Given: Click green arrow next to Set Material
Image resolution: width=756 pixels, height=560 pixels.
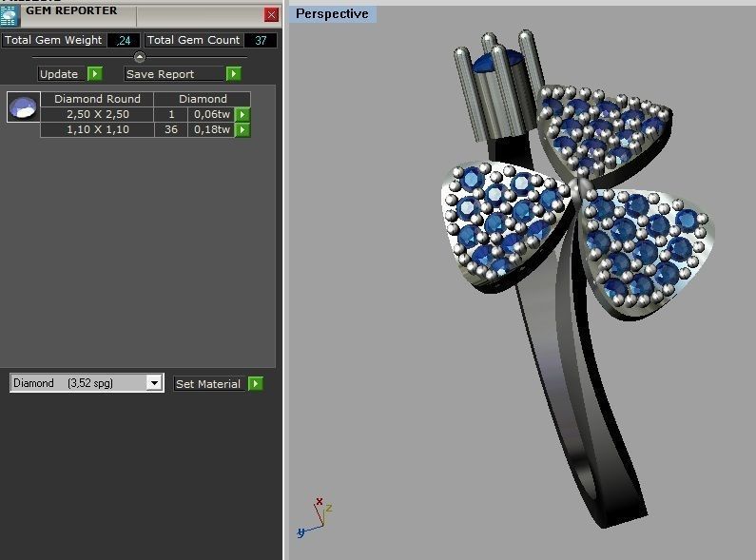Looking at the screenshot, I should coord(255,383).
